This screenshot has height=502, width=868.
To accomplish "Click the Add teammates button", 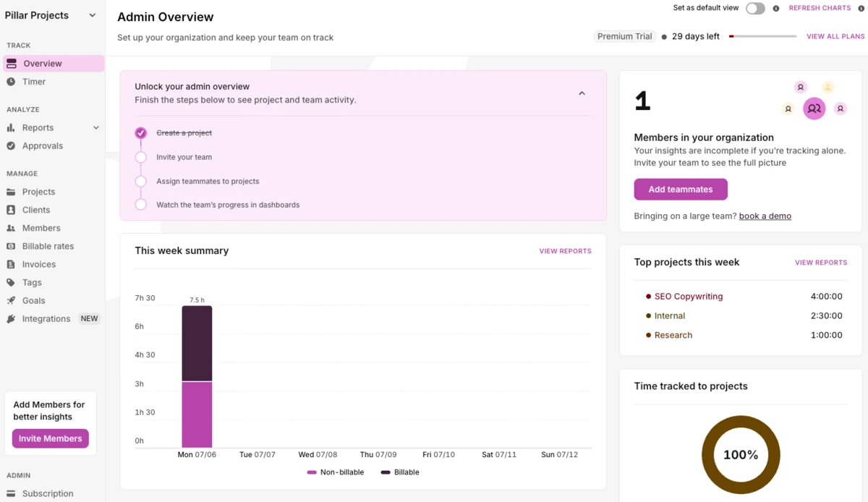I will click(x=681, y=190).
